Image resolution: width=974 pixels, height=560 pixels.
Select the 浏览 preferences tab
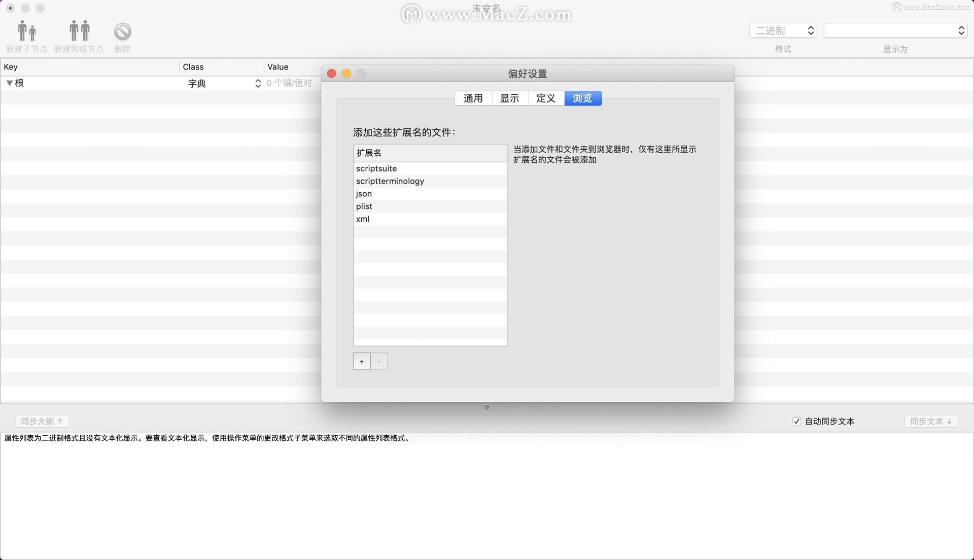pyautogui.click(x=582, y=98)
